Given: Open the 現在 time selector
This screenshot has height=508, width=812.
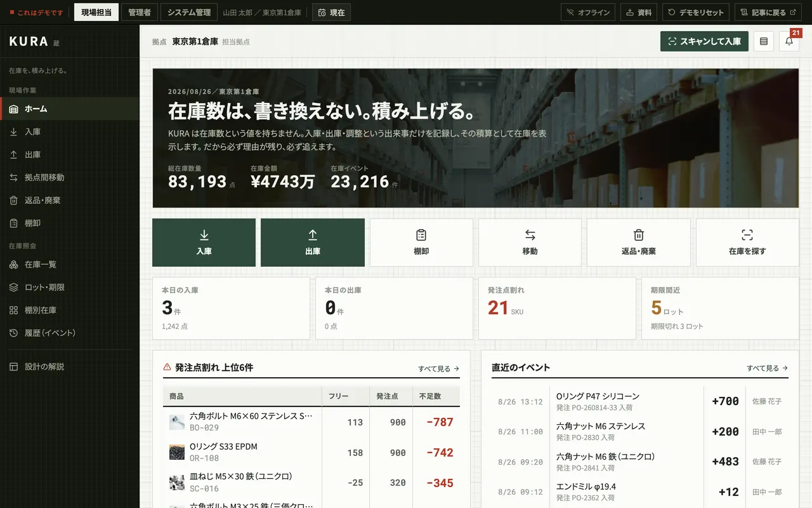Looking at the screenshot, I should pyautogui.click(x=331, y=12).
